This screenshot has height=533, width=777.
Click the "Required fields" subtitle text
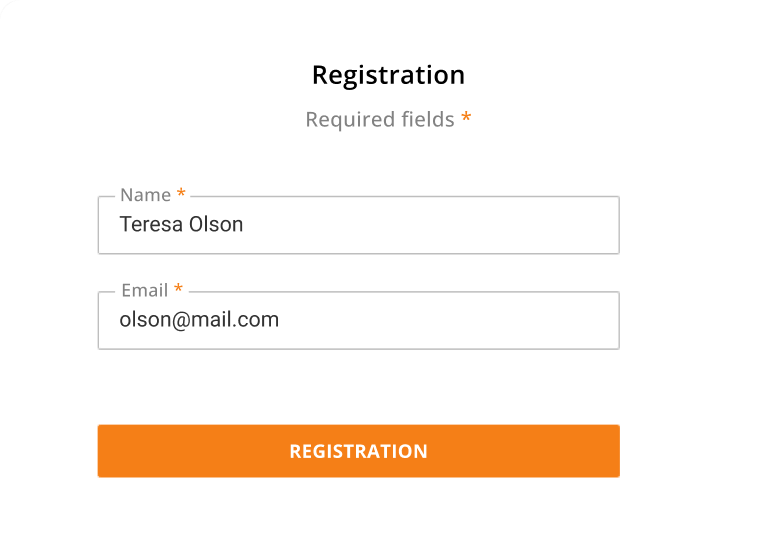pyautogui.click(x=380, y=120)
